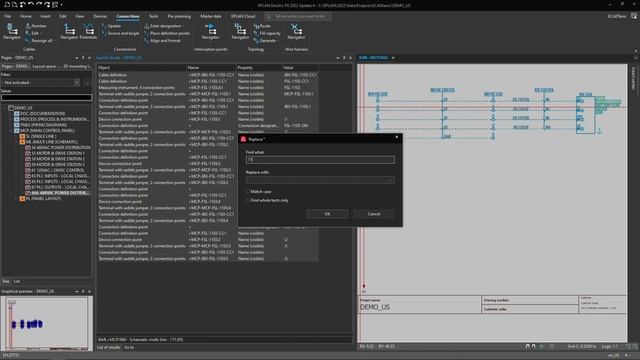640x360 pixels.
Task: Enable the Match case checkbox
Action: [248, 191]
